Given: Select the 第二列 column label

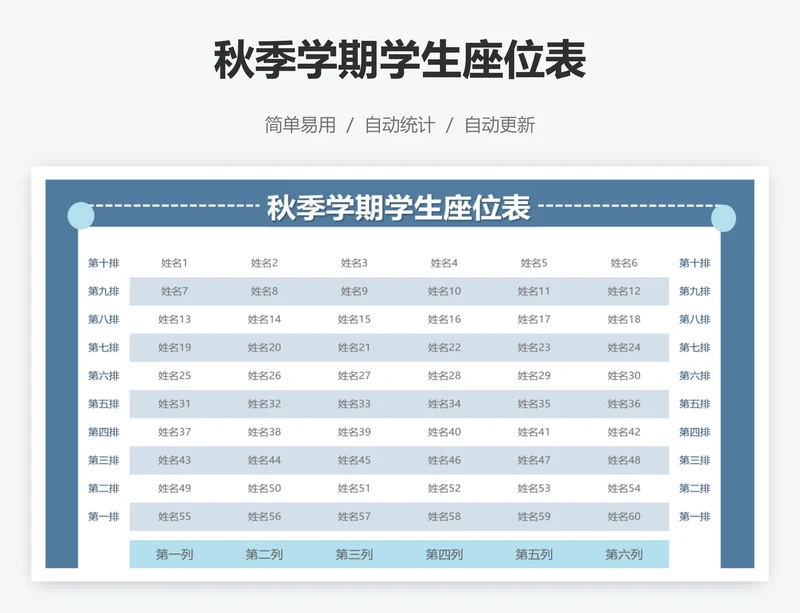Looking at the screenshot, I should pyautogui.click(x=264, y=554).
